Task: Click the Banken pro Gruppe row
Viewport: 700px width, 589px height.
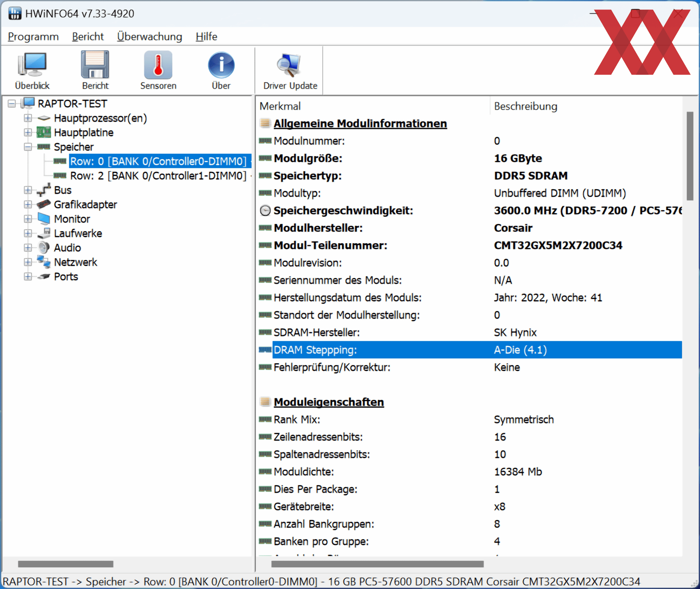Action: [470, 541]
